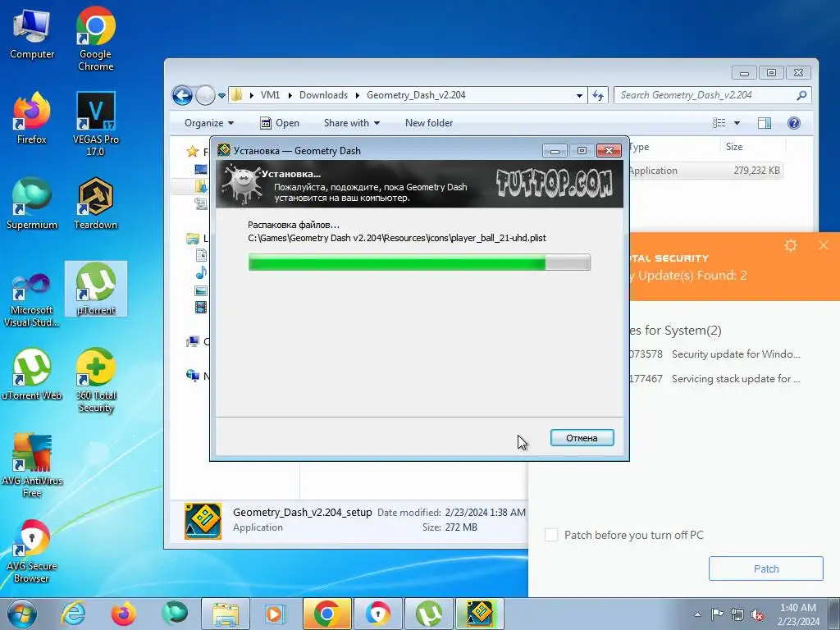Switch to AVG Secure Browser taskbar button
Viewport: 840px width, 630px height.
tap(377, 614)
